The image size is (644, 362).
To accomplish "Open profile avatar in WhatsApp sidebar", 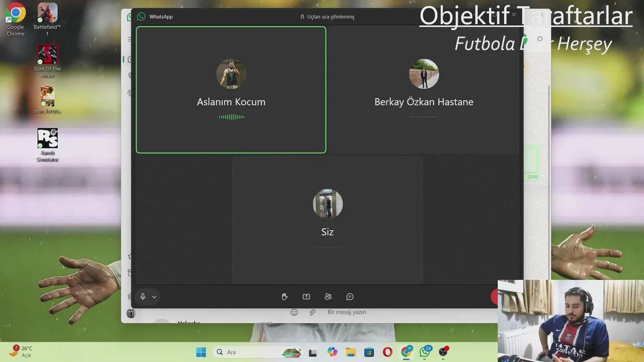I will click(x=131, y=313).
